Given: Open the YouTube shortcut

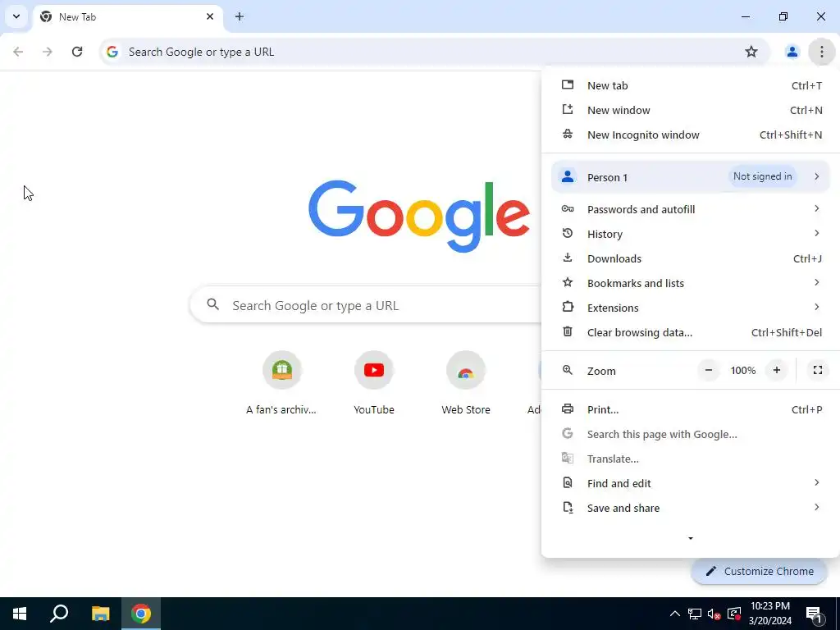Looking at the screenshot, I should 374,384.
